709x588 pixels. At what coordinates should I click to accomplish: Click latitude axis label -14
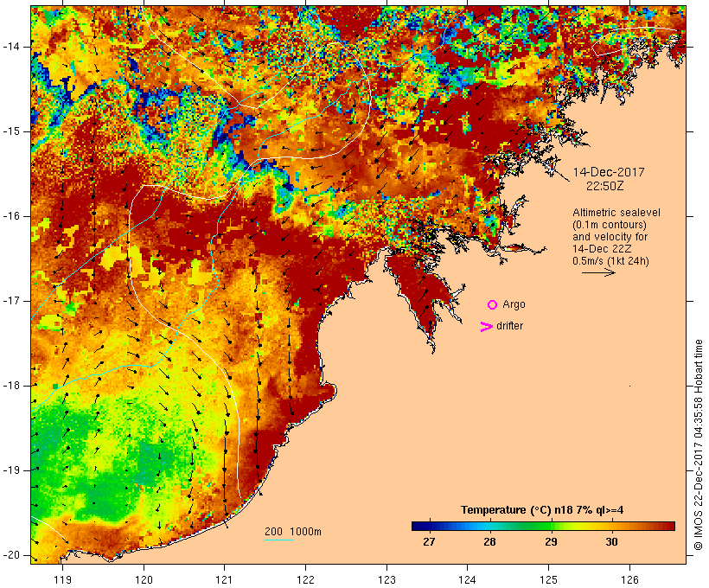[x=11, y=47]
